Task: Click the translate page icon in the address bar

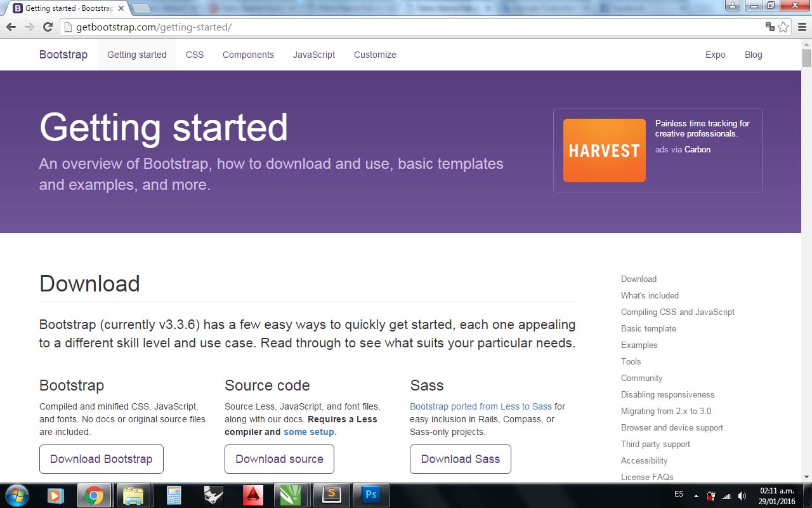Action: point(769,27)
